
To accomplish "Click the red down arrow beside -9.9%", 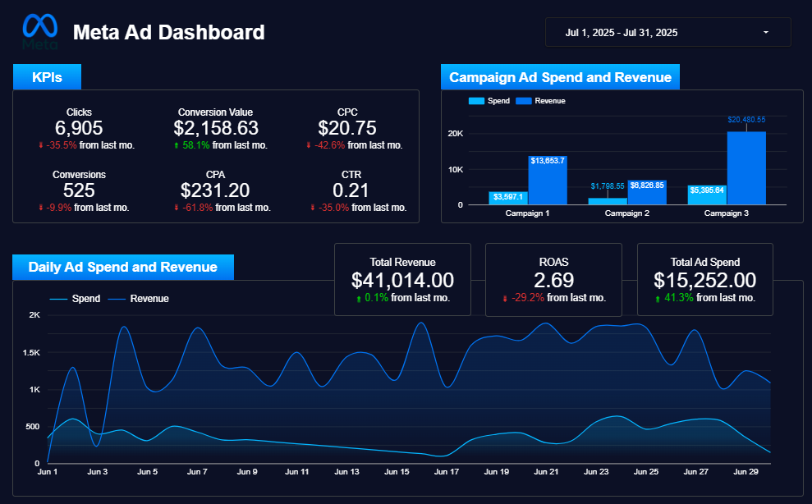I will (41, 208).
